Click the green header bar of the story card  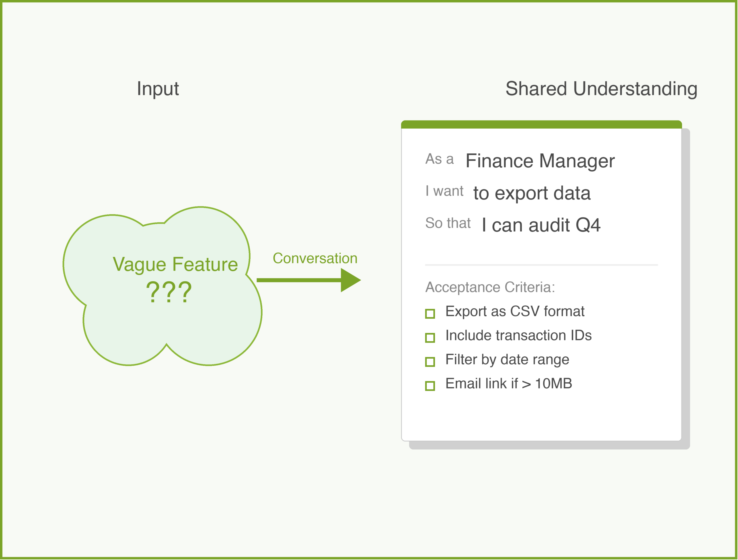pyautogui.click(x=541, y=125)
